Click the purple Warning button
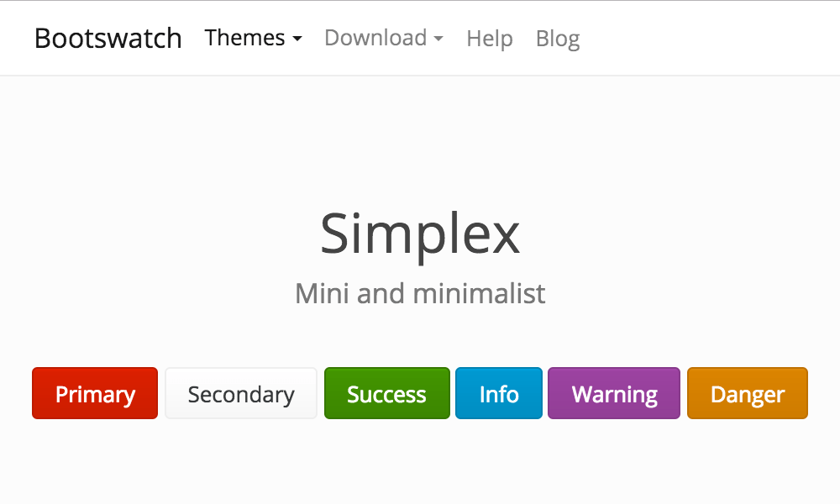Viewport: 840px width, 504px height. 613,393
